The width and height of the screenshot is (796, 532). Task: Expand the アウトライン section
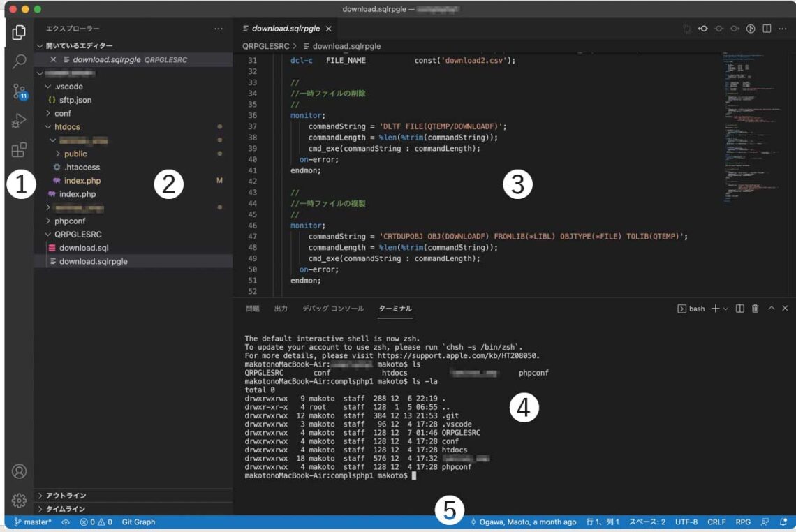tap(66, 496)
